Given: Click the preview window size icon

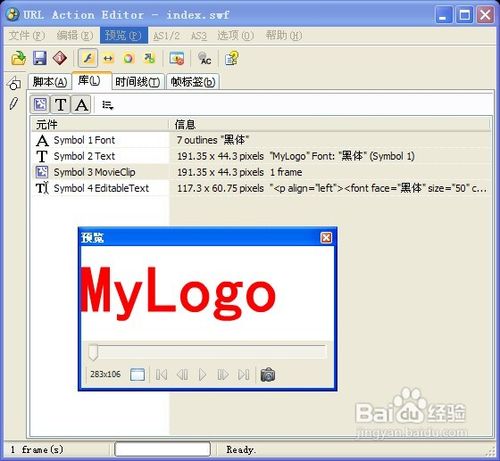Looking at the screenshot, I should pos(137,374).
